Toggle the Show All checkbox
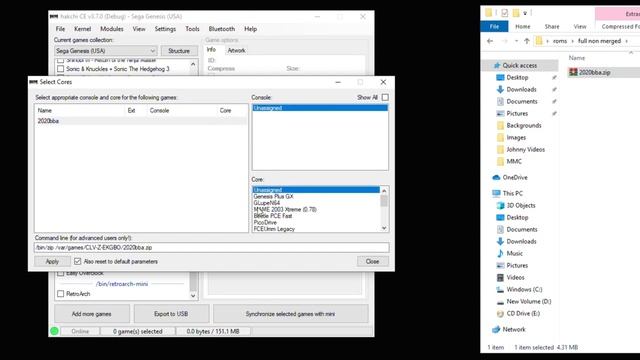 pyautogui.click(x=385, y=98)
